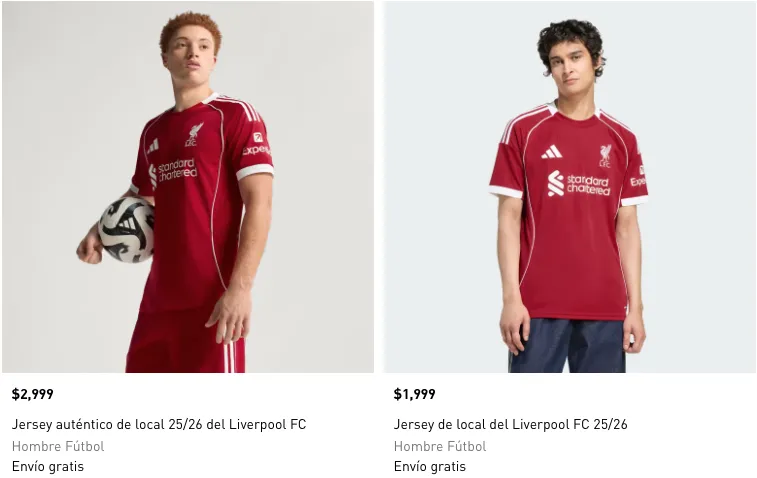Click 'Hombre Fútbol' under the authentic jersey

(58, 446)
